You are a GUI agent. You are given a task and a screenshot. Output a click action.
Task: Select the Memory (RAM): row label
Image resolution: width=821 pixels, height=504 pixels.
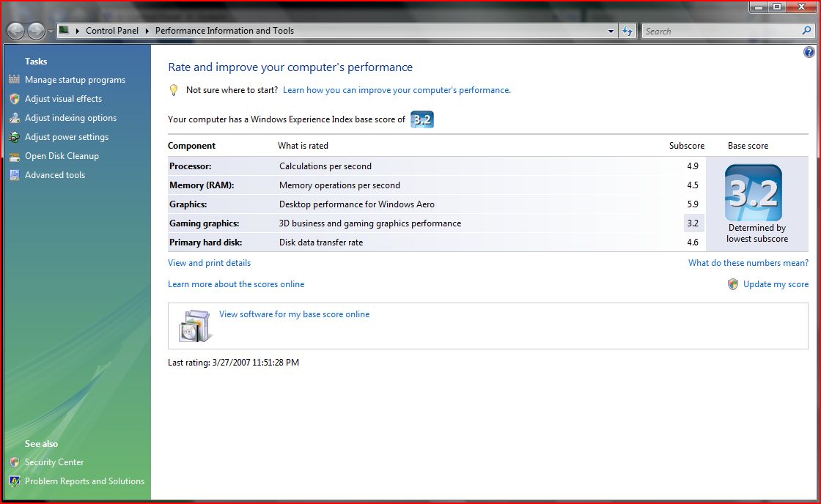click(202, 185)
